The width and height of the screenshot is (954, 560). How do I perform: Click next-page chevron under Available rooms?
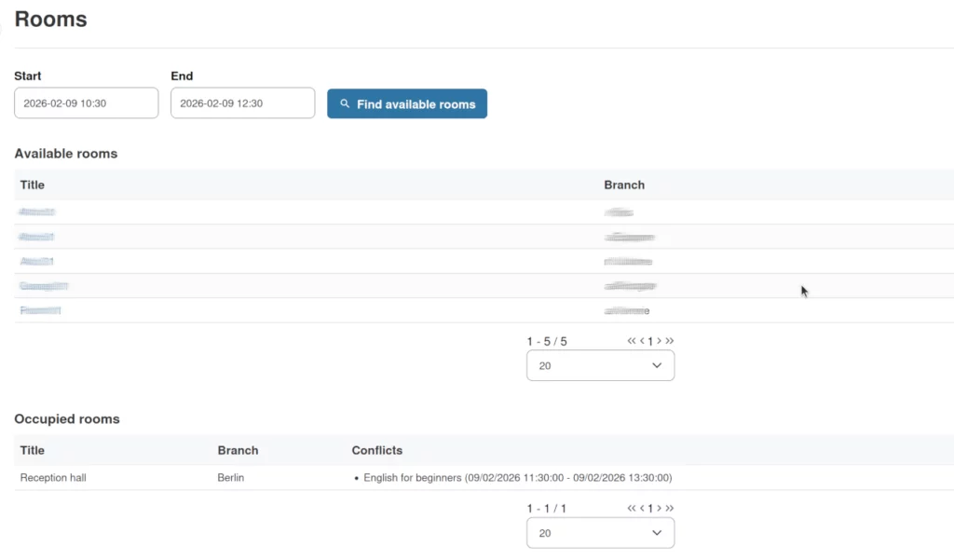coord(659,341)
